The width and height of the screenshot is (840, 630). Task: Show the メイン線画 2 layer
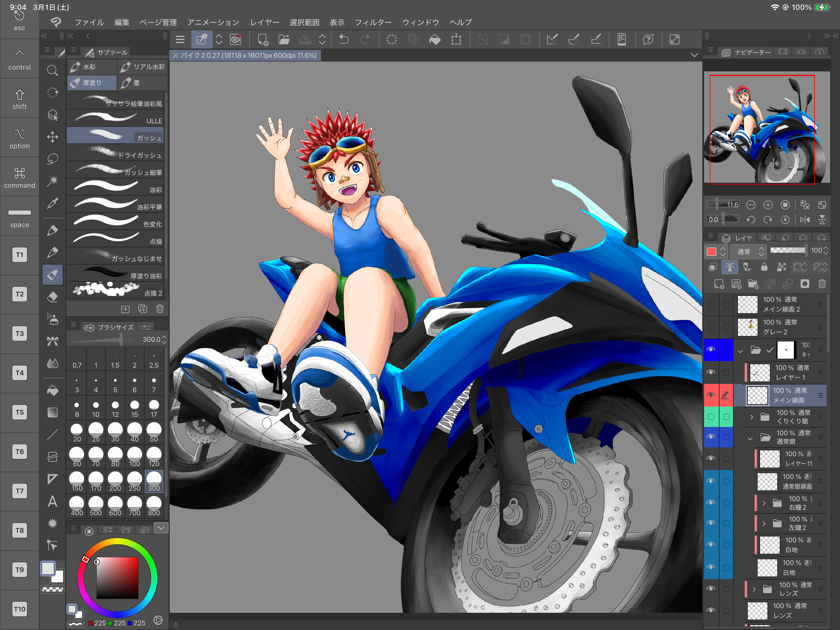(711, 304)
